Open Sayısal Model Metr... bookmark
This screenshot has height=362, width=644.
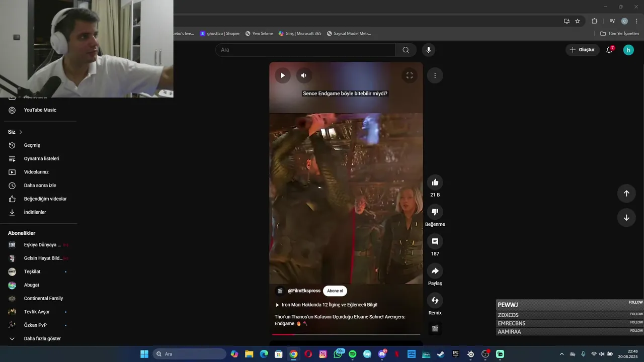pos(349,34)
